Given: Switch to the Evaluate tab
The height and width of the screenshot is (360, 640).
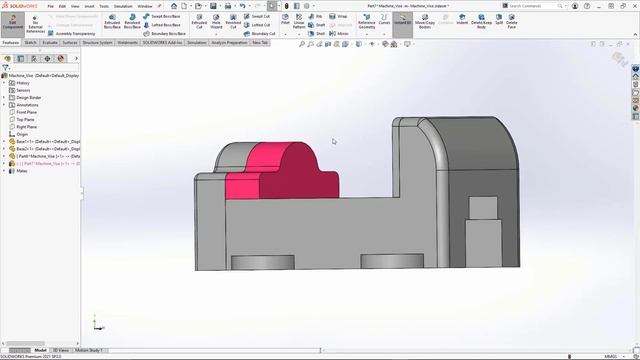Looking at the screenshot, I should coord(50,42).
